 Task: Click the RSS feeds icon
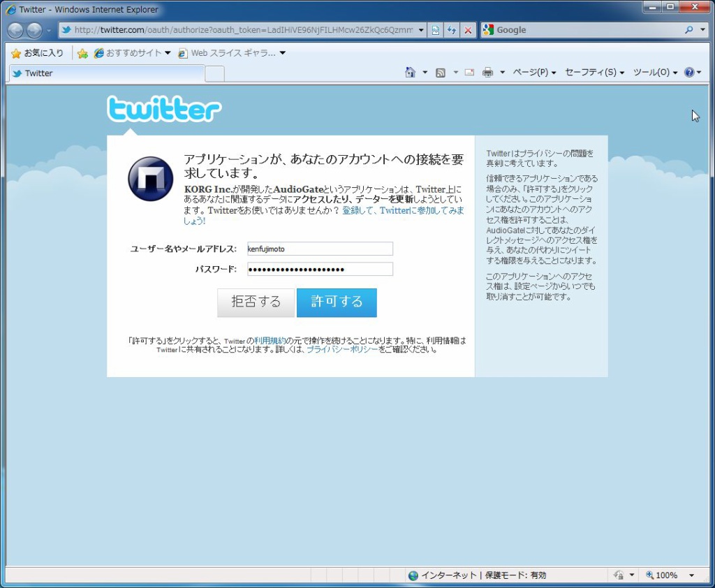click(441, 73)
